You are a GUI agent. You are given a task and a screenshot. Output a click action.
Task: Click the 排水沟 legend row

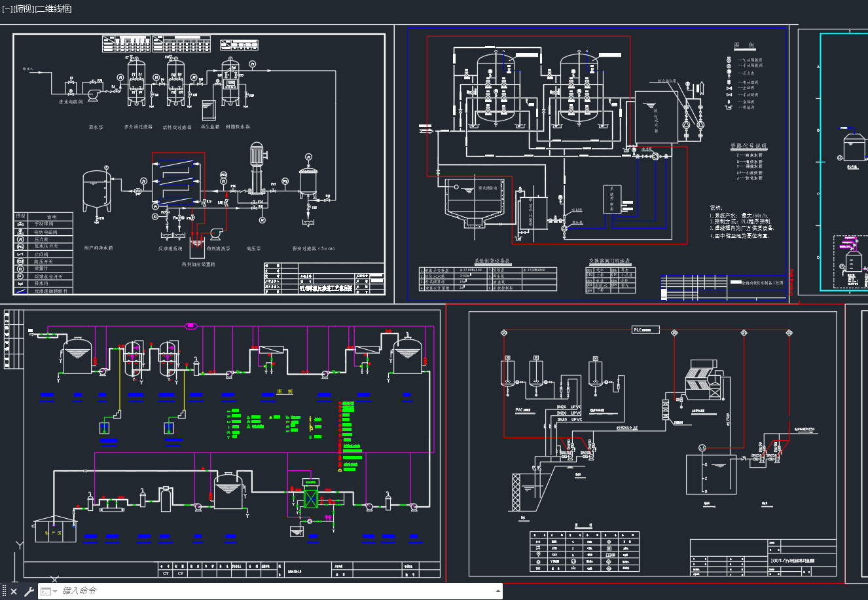coord(44,284)
